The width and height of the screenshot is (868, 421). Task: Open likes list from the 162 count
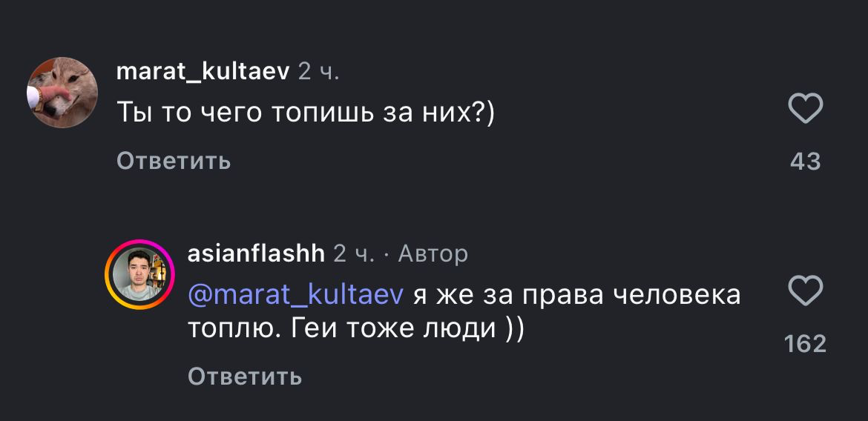[805, 343]
